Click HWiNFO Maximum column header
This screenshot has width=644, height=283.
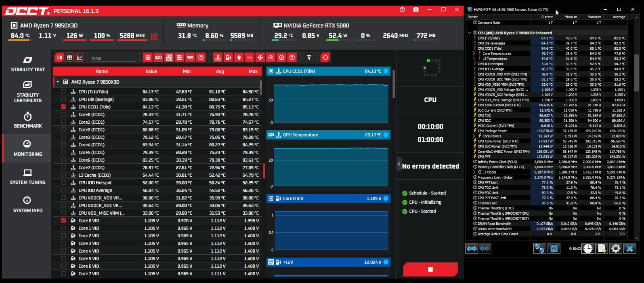click(594, 17)
